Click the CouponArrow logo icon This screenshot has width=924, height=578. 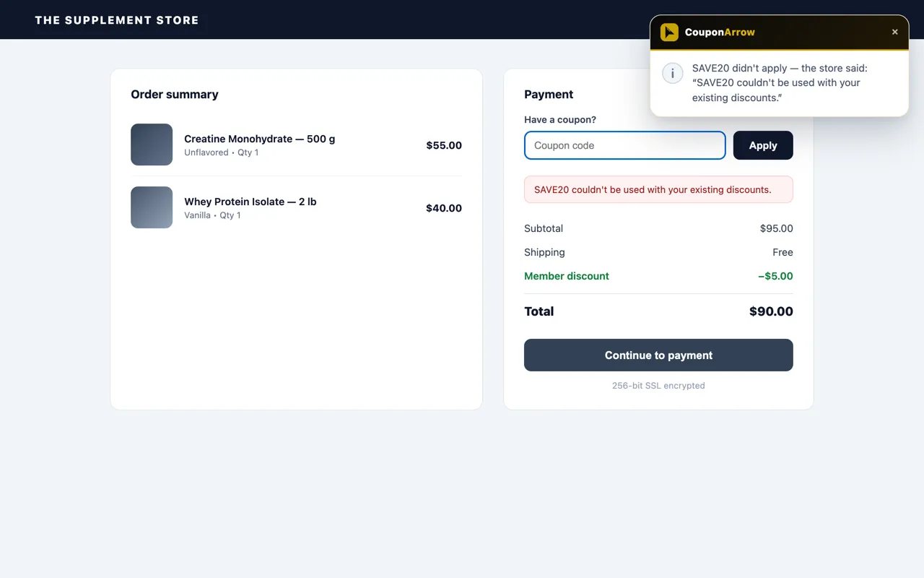point(669,32)
